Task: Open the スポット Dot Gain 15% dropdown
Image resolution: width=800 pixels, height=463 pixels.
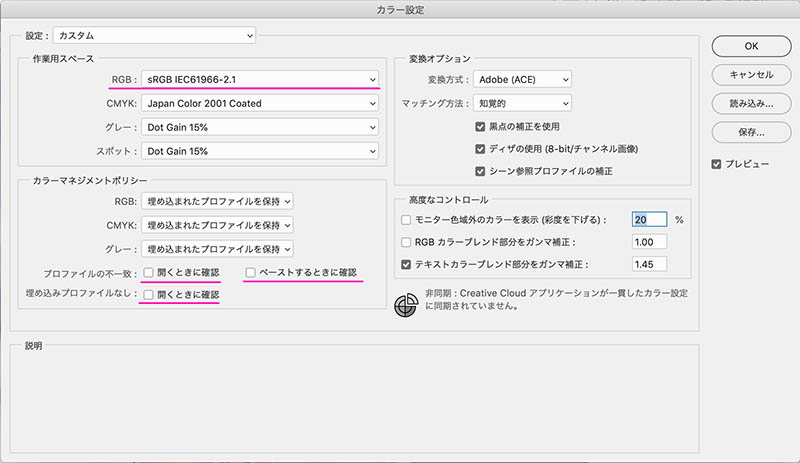Action: pos(260,151)
